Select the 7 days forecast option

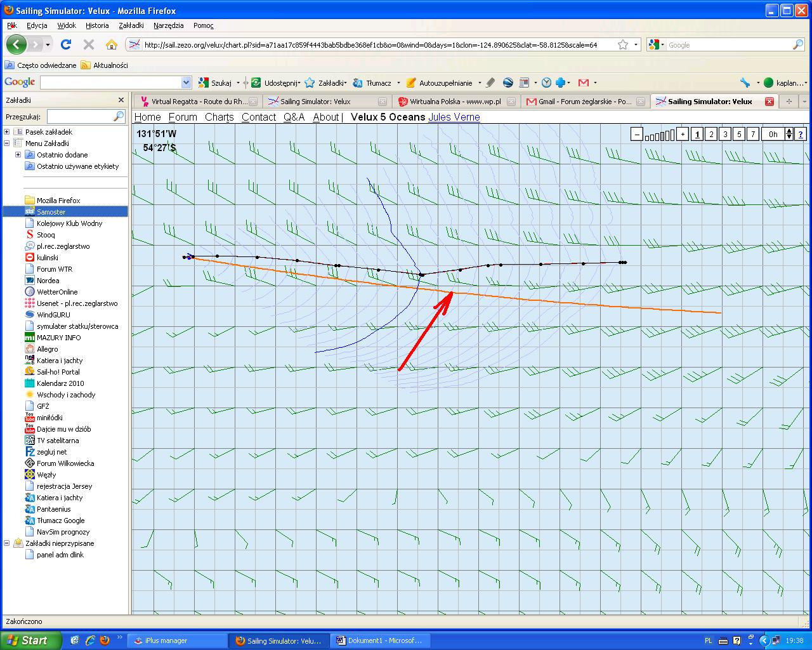pyautogui.click(x=753, y=134)
